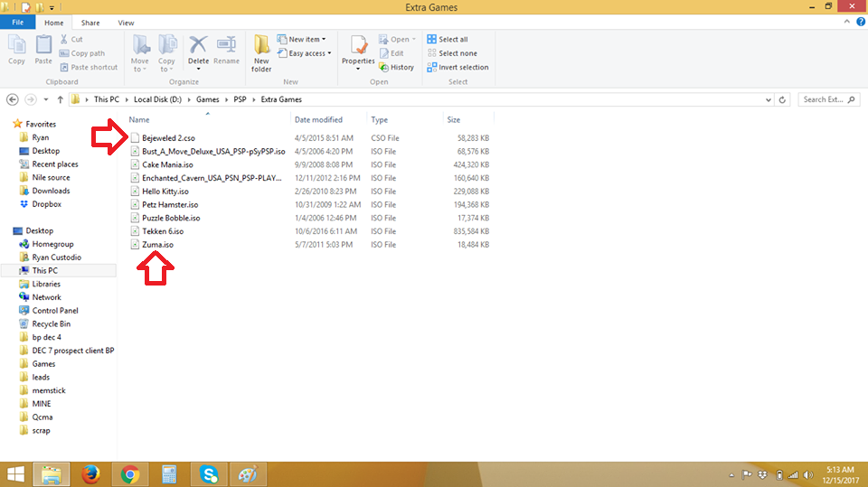Minimize the ribbon with the chevron

pos(847,22)
